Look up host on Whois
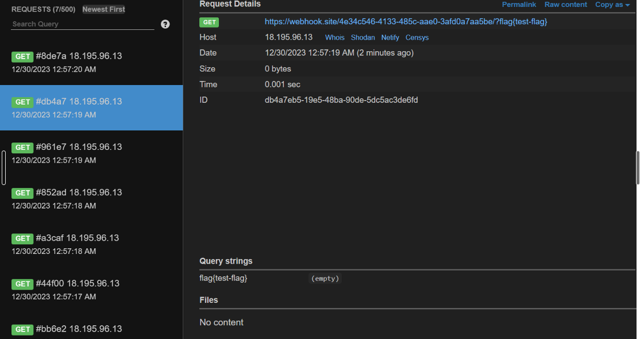 click(335, 37)
